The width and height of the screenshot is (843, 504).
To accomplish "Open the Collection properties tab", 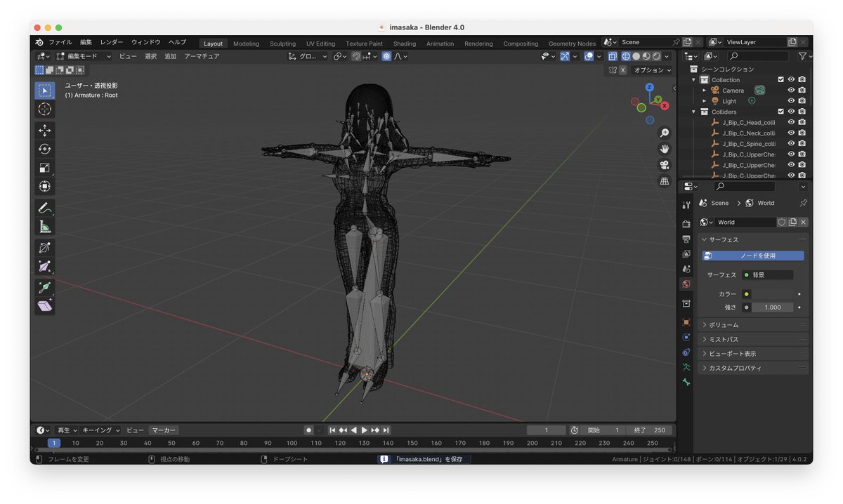I will pyautogui.click(x=686, y=303).
